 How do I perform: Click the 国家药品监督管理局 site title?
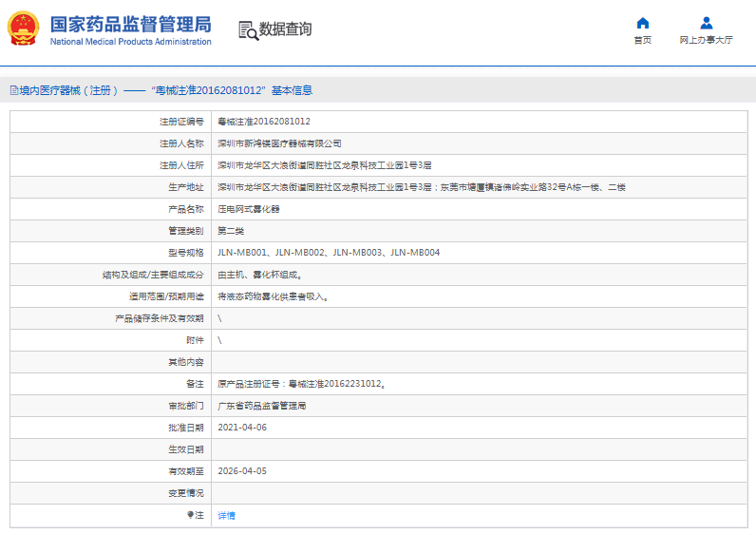pyautogui.click(x=130, y=24)
